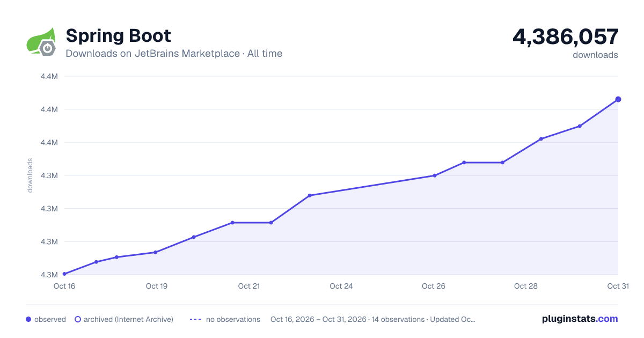
Task: Click the 'Oct 26' x-axis label
Action: pyautogui.click(x=434, y=286)
